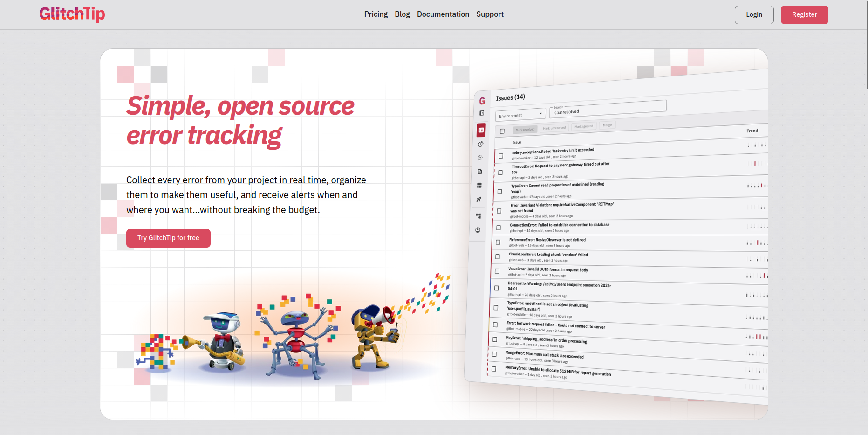Click the Mark resolved button

(525, 129)
